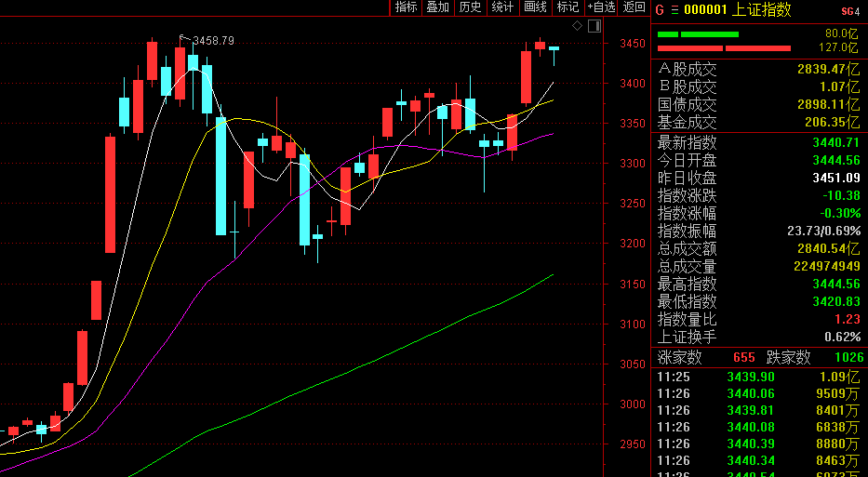The width and height of the screenshot is (868, 477).
Task: Click the 206.35亿 value
Action: (833, 123)
